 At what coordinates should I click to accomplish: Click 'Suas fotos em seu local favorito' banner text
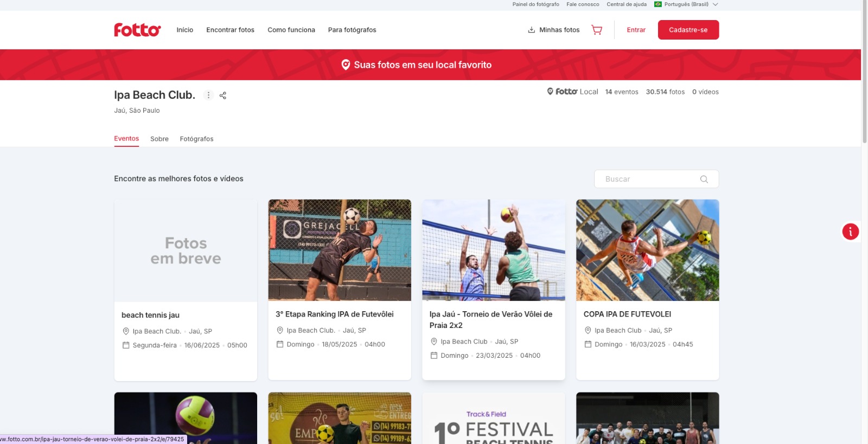[423, 65]
